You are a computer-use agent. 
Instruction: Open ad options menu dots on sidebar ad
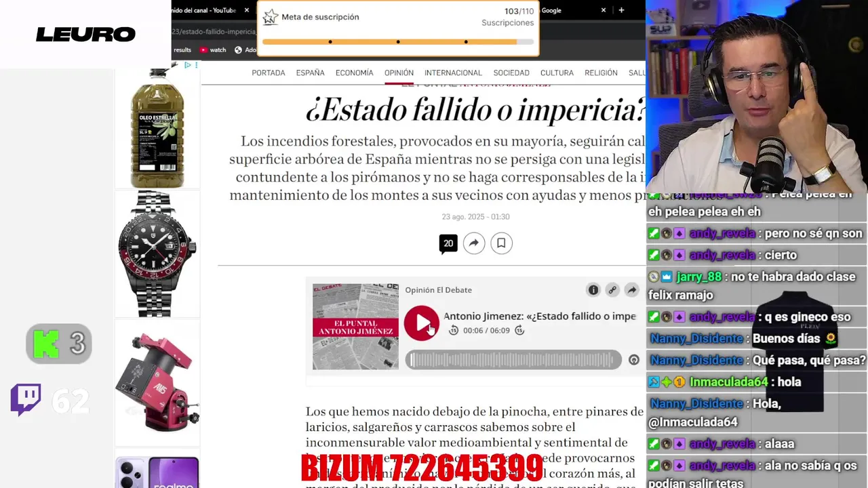click(x=197, y=65)
